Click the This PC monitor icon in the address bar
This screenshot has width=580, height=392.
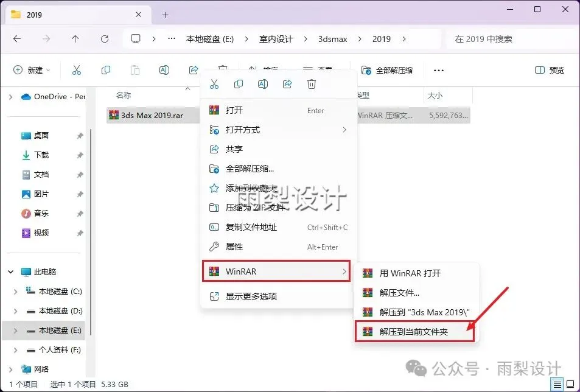tap(136, 39)
